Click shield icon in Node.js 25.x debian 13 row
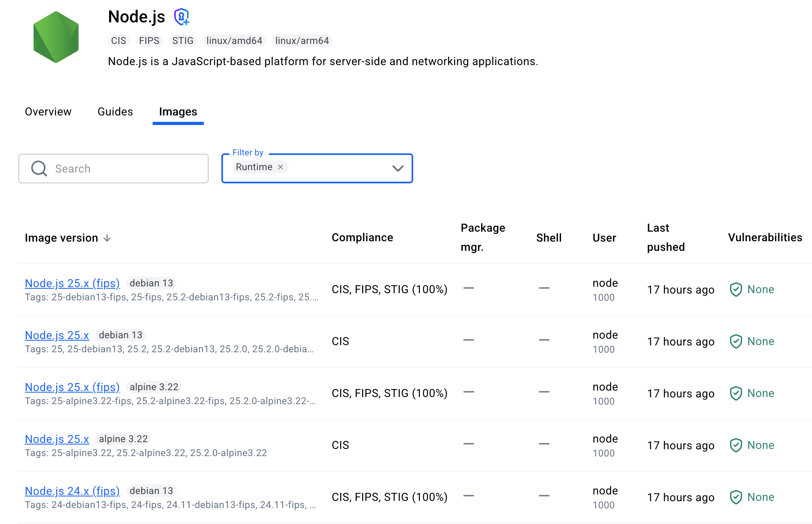Viewport: 812px width, 524px height. click(736, 341)
